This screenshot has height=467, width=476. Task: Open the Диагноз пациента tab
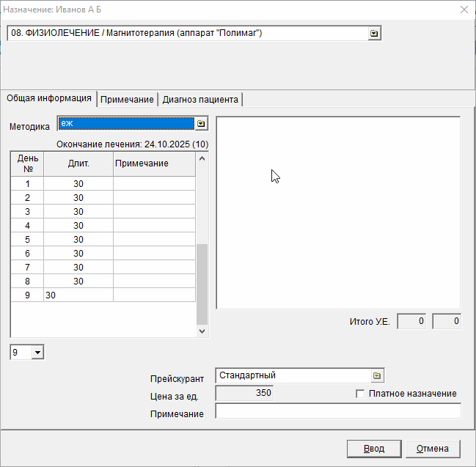coord(200,100)
